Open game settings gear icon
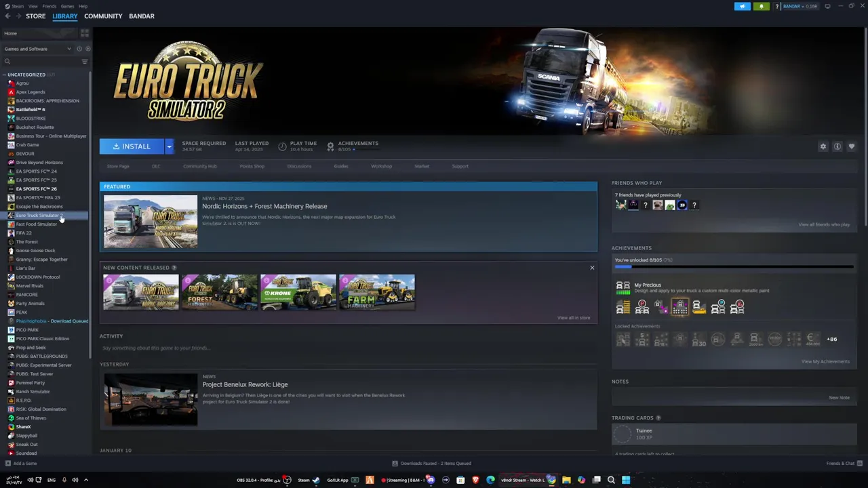868x488 pixels. coord(823,146)
